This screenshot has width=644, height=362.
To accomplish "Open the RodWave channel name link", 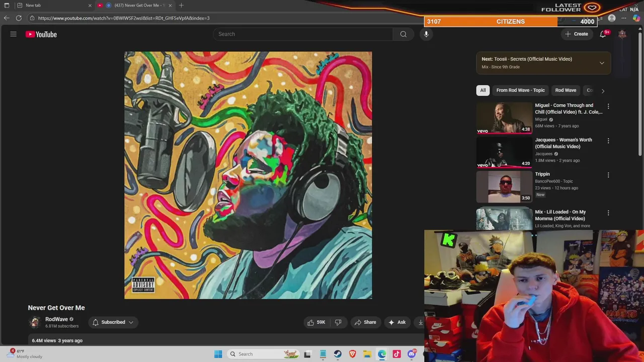I will click(56, 319).
